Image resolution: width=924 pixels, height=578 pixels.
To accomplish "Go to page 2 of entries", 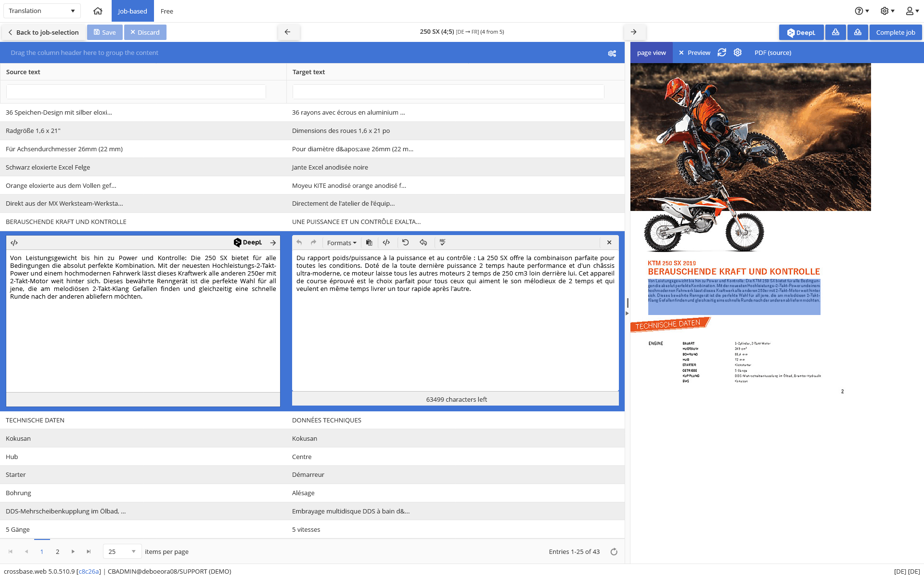I will coord(57,552).
